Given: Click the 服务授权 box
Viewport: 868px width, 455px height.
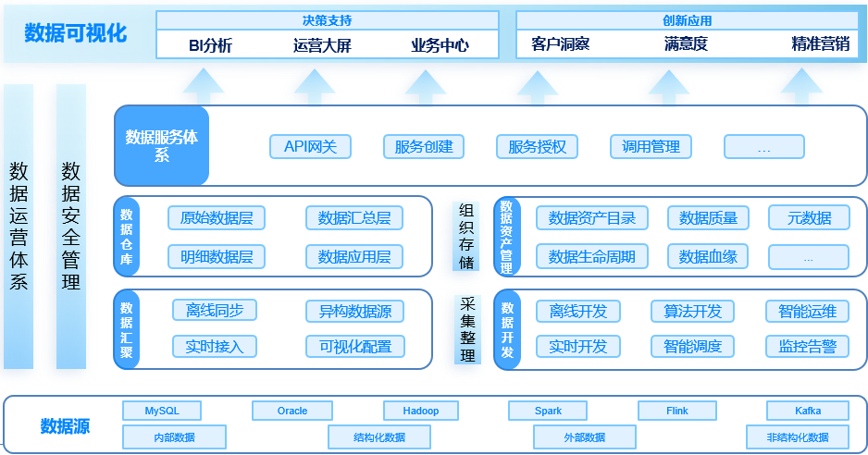Looking at the screenshot, I should tap(537, 146).
